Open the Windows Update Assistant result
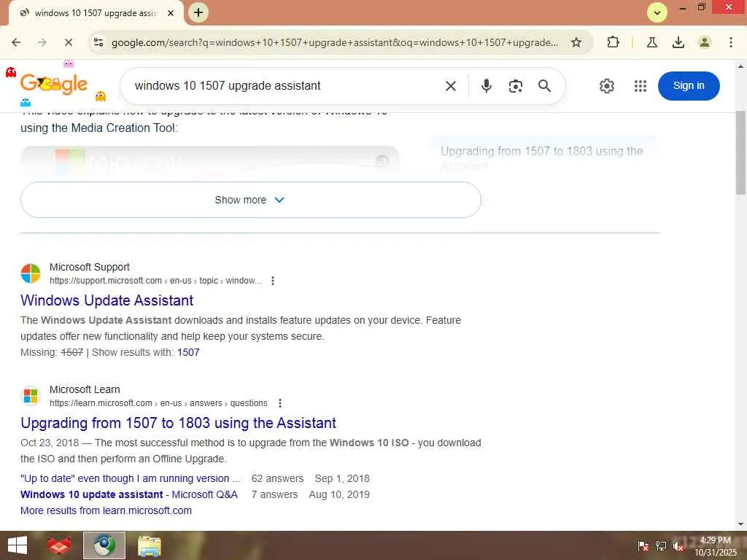This screenshot has height=560, width=747. [107, 300]
